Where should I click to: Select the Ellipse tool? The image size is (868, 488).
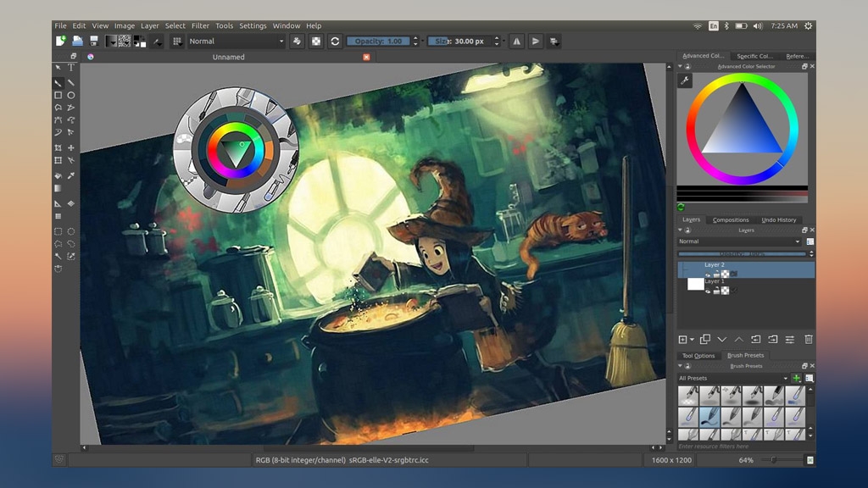71,95
